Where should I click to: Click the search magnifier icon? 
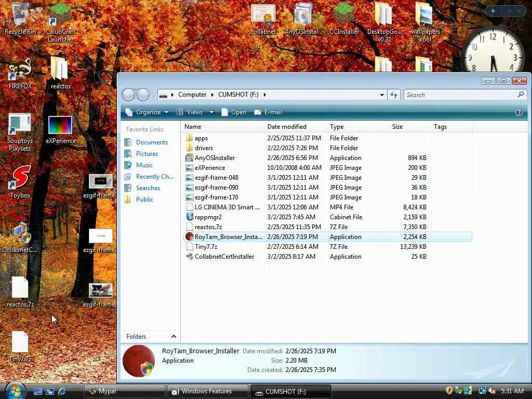point(521,95)
